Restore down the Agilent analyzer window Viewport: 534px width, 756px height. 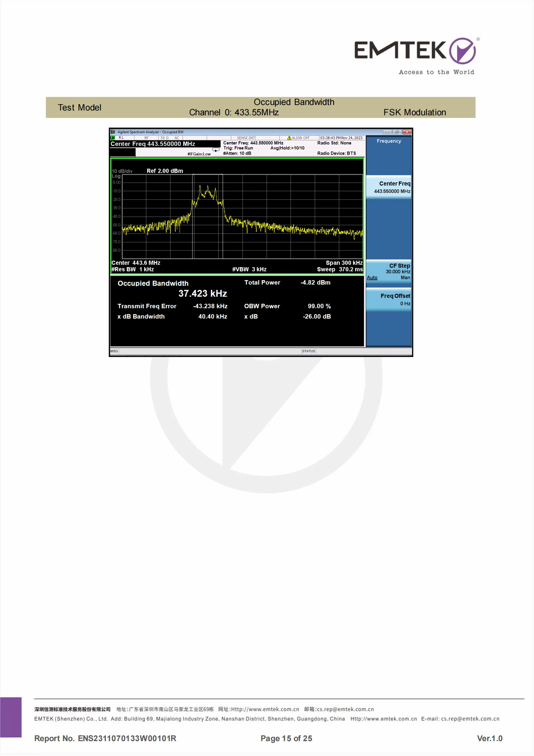397,132
